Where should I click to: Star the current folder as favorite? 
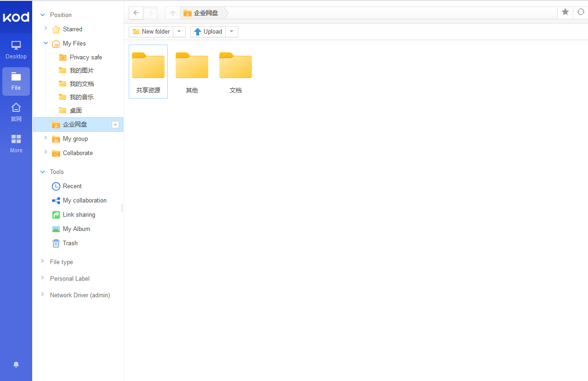point(565,12)
